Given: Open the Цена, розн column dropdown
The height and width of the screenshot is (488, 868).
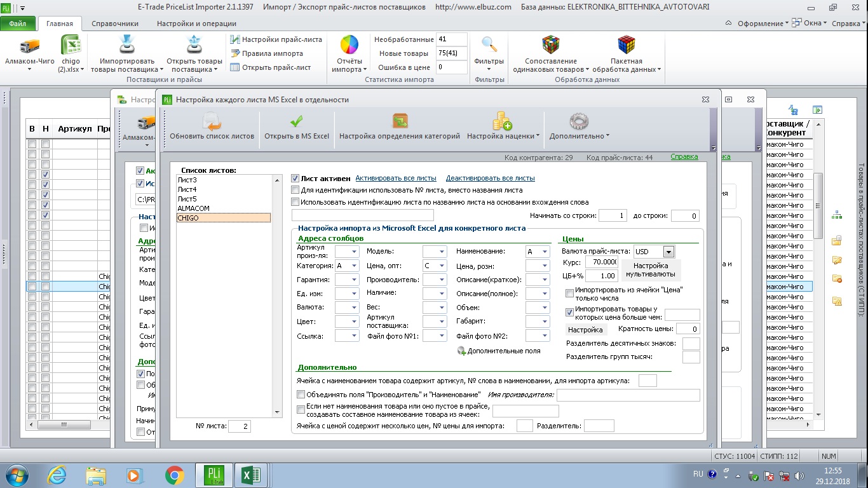Looking at the screenshot, I should click(x=545, y=266).
